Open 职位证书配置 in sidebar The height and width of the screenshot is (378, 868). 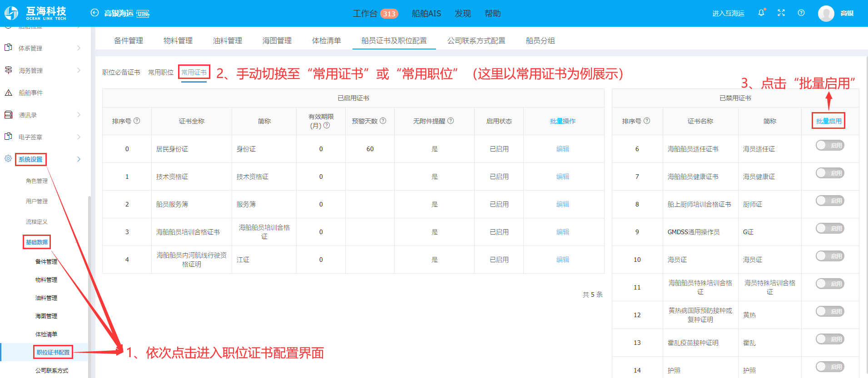53,352
